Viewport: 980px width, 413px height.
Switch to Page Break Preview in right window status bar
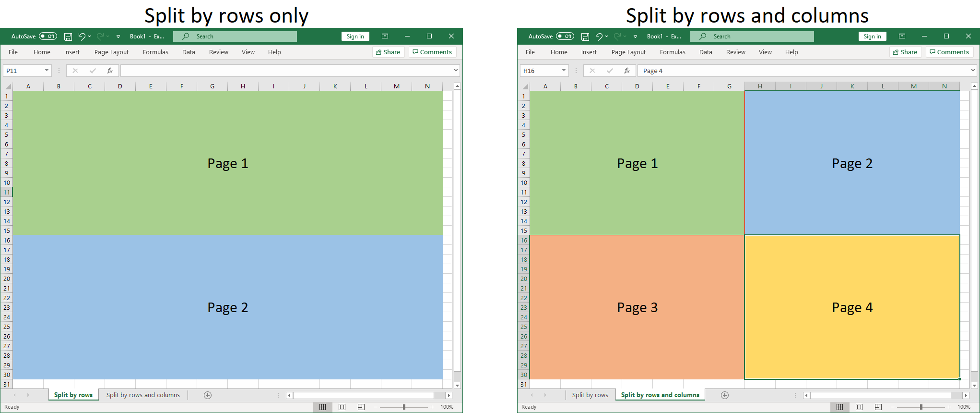pos(878,407)
